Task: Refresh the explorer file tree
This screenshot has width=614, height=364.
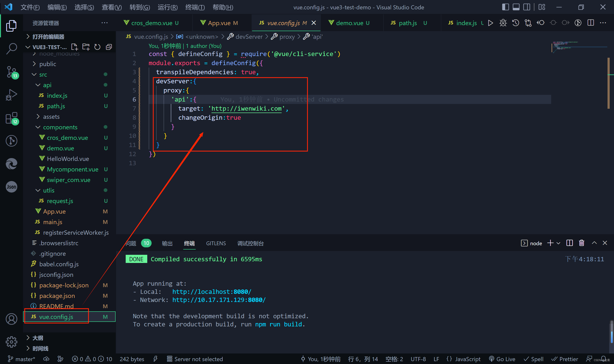Action: [x=97, y=47]
